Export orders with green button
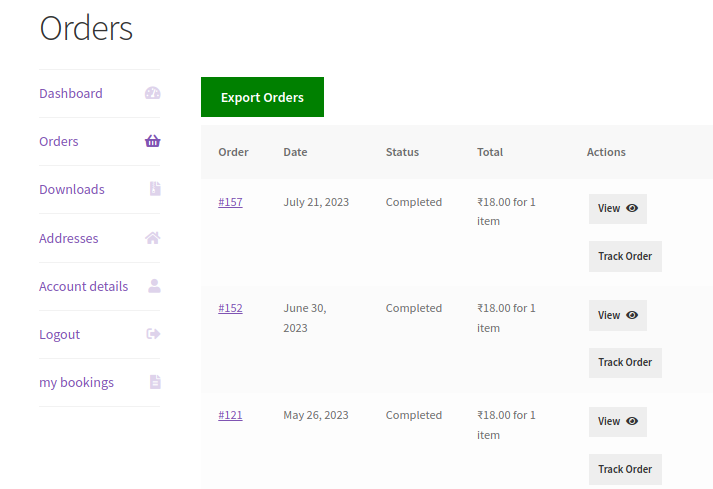The width and height of the screenshot is (713, 489). tap(262, 97)
